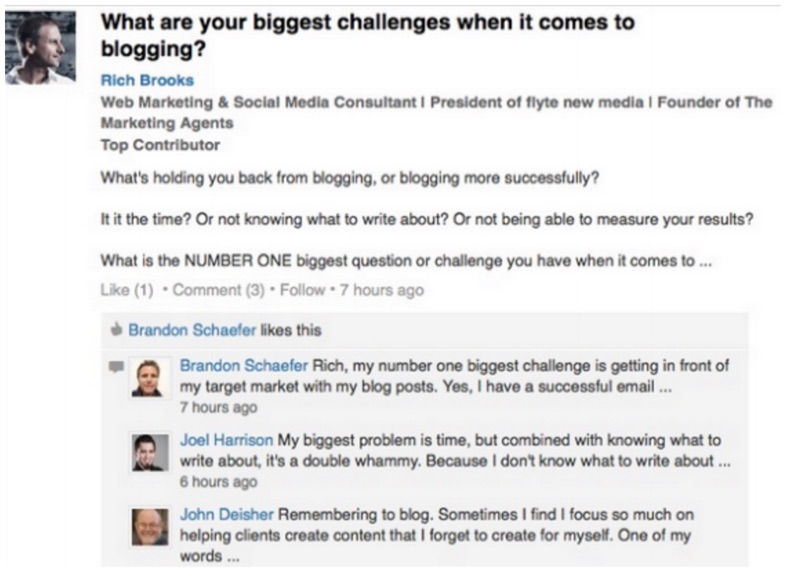
Task: Follow this discussion
Action: 302,290
